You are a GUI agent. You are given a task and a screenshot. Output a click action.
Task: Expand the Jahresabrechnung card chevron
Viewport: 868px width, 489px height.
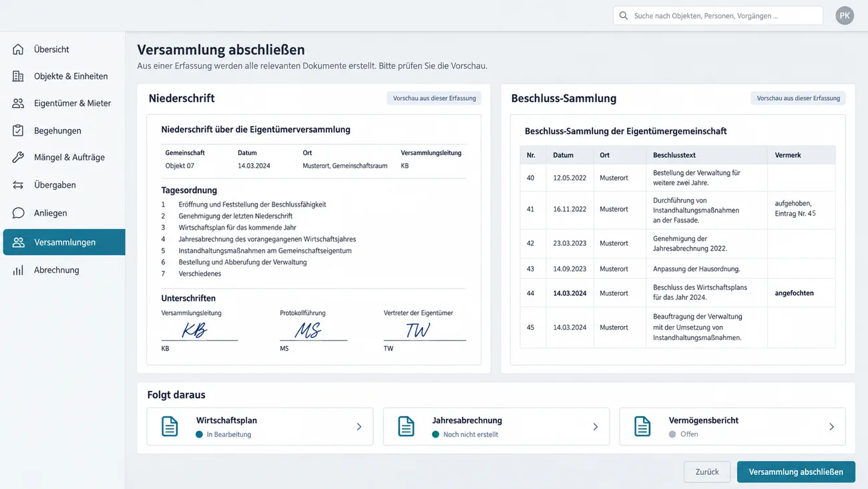point(596,426)
